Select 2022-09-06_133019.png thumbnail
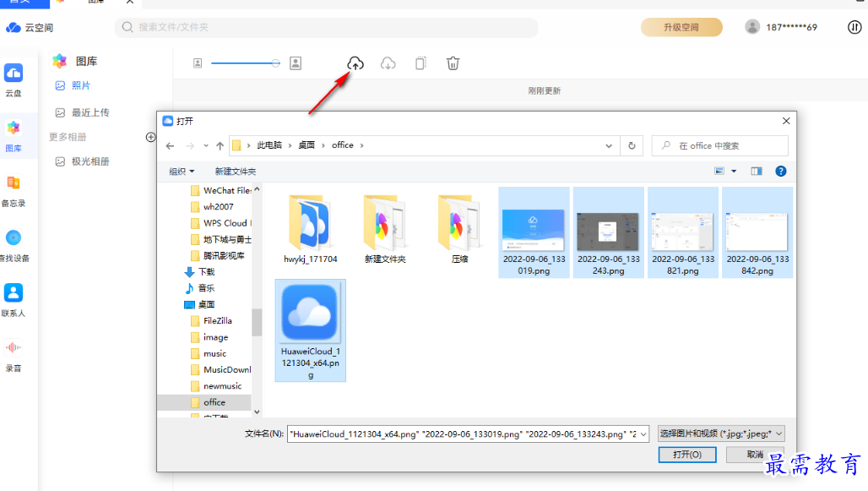Viewport: 868px width, 491px height. [x=534, y=232]
